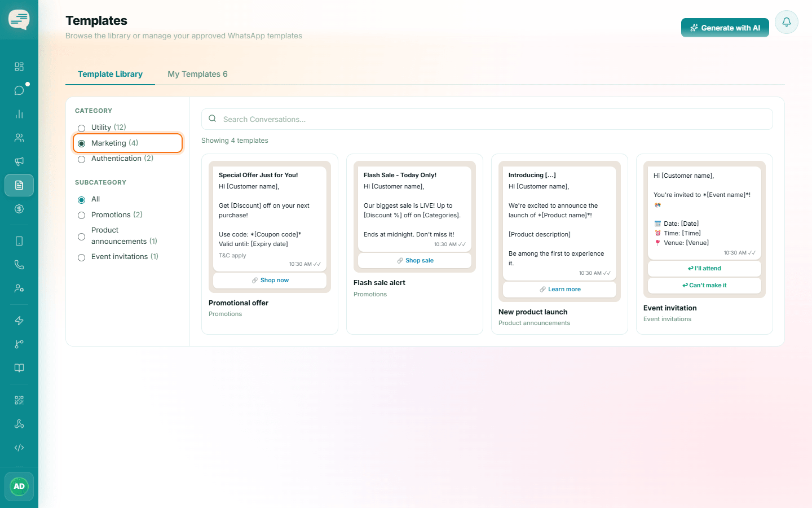Screen dimensions: 812x508
Task: Open the open-book docs icon
Action: 19,368
